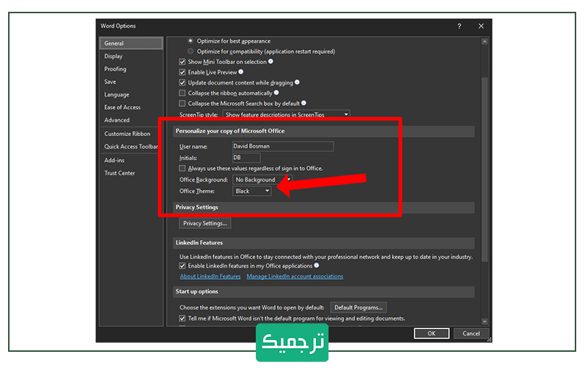Enable Collapse the ribbon automatically
The width and height of the screenshot is (588, 368).
(x=182, y=93)
